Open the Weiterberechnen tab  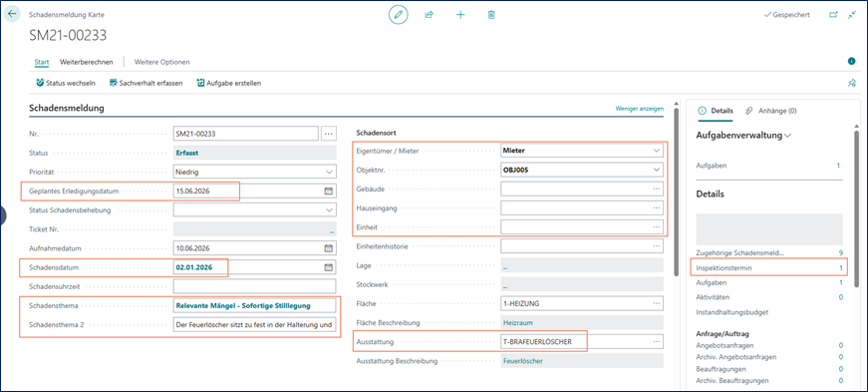coord(87,62)
